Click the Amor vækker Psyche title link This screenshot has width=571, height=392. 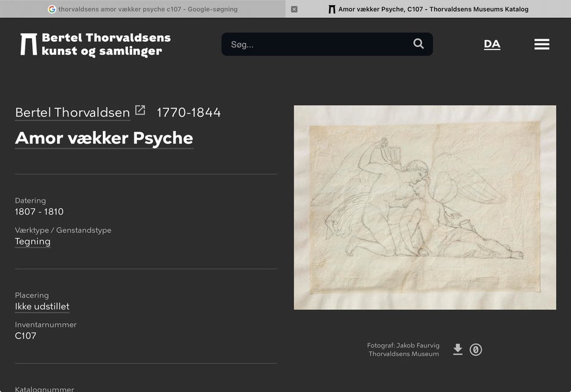[x=104, y=139]
